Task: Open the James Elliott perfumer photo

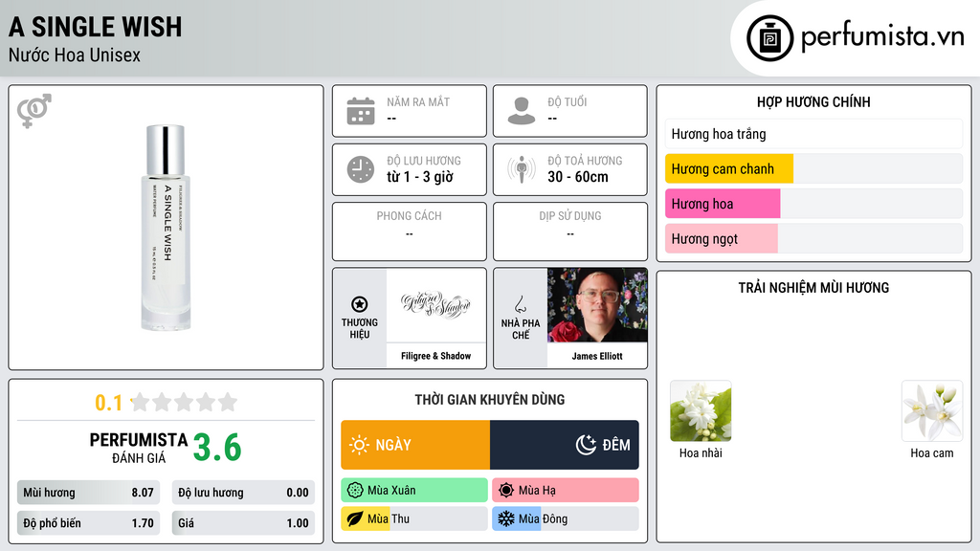Action: (597, 305)
